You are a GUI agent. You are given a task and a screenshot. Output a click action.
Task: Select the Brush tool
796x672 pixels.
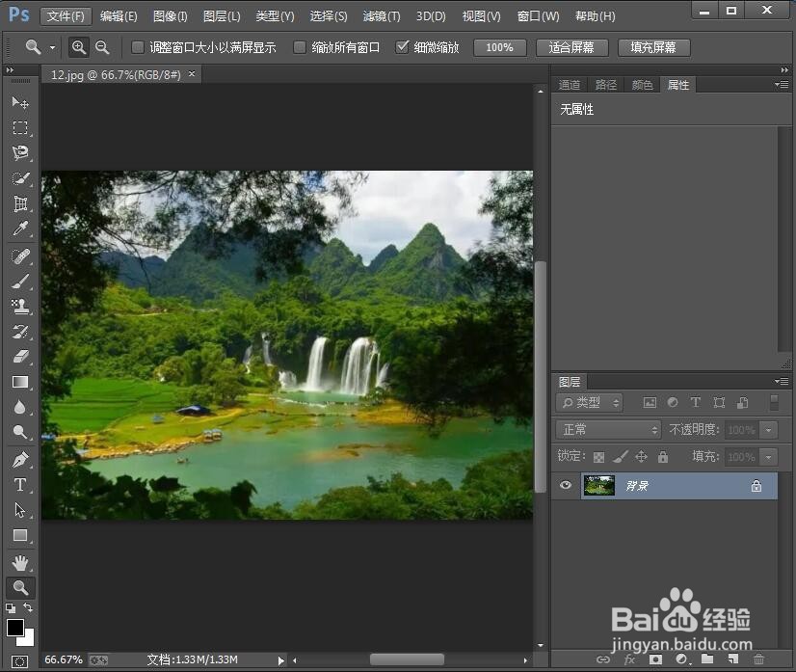click(20, 281)
